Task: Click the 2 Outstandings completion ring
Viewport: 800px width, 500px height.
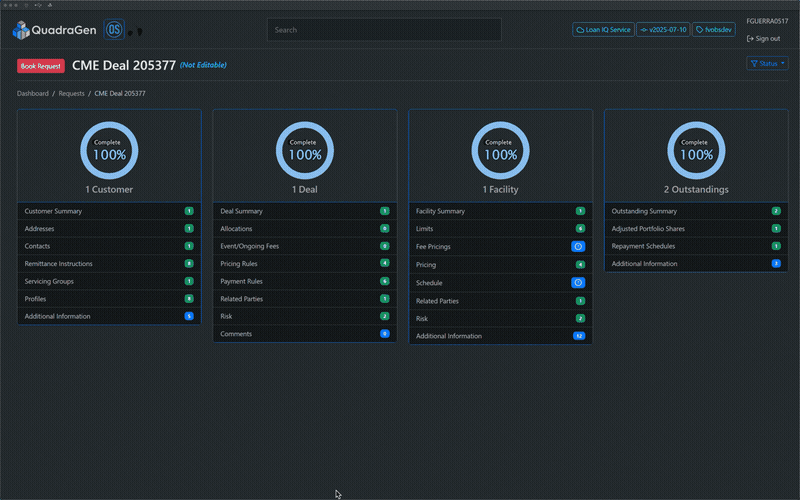Action: 696,150
